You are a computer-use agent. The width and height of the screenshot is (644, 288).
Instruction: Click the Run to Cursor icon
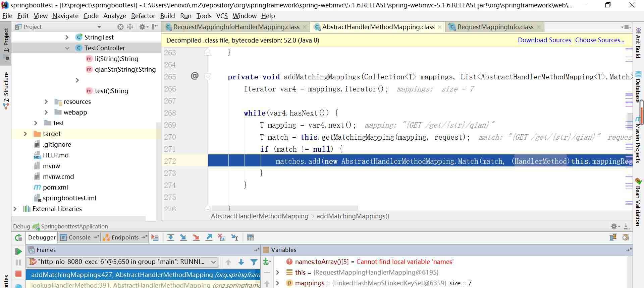coord(235,237)
